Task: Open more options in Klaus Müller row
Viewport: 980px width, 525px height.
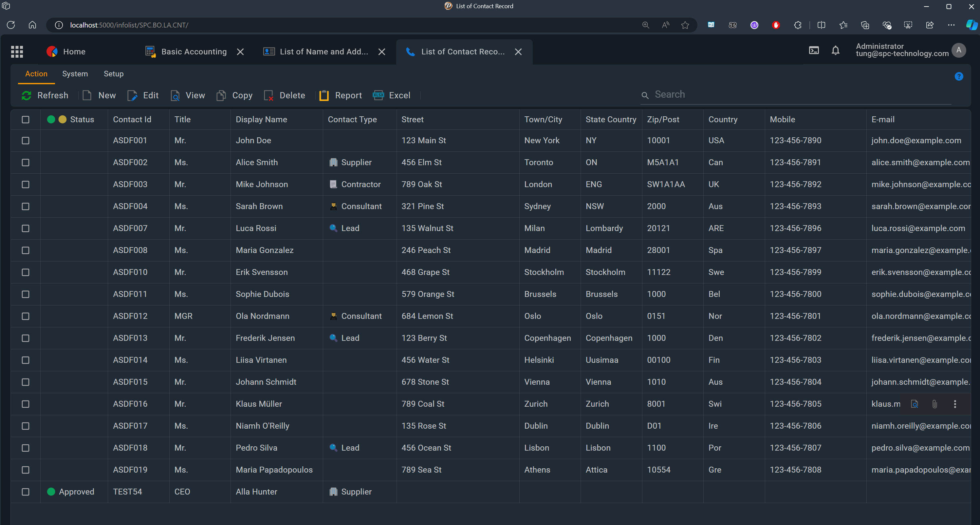Action: [955, 404]
